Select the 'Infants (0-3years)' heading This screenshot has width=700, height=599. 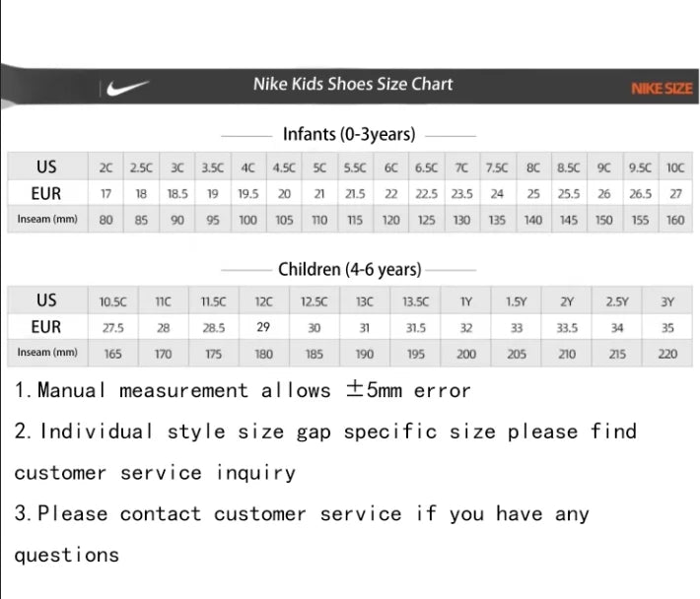349,134
